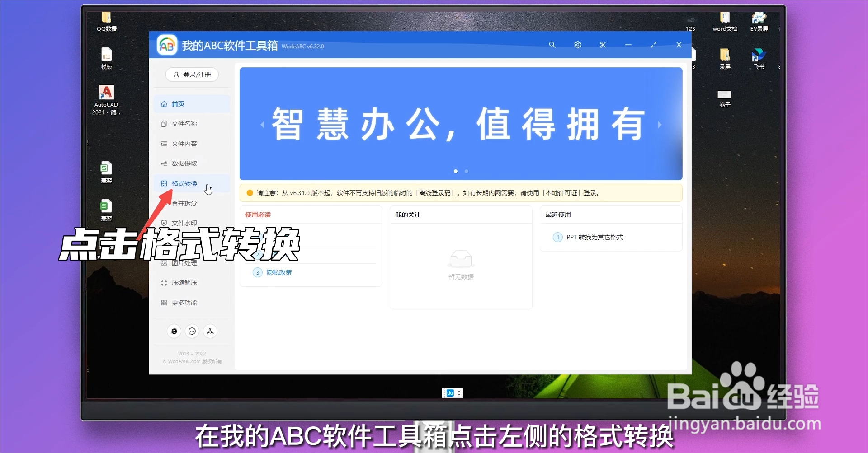Open 压缩解压 in the sidebar

(x=192, y=283)
